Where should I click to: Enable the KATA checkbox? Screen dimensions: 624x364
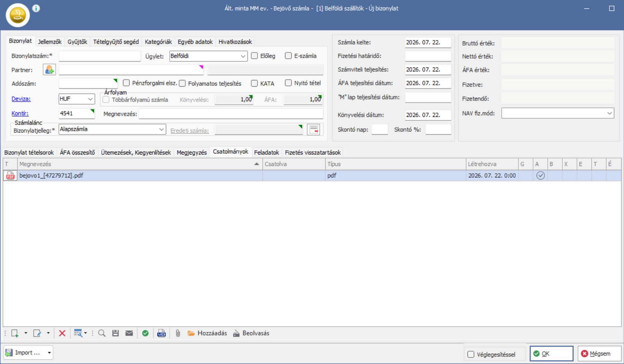click(x=255, y=84)
